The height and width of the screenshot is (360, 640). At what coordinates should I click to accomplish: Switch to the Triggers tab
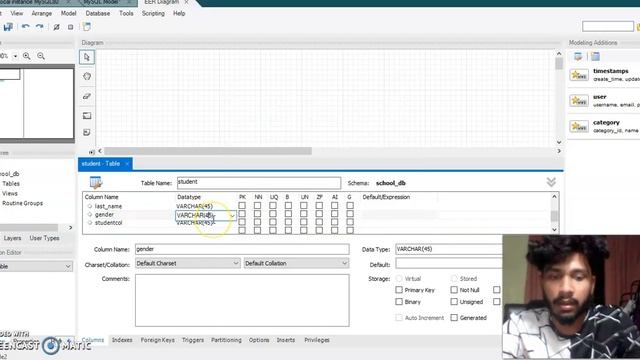(x=193, y=340)
